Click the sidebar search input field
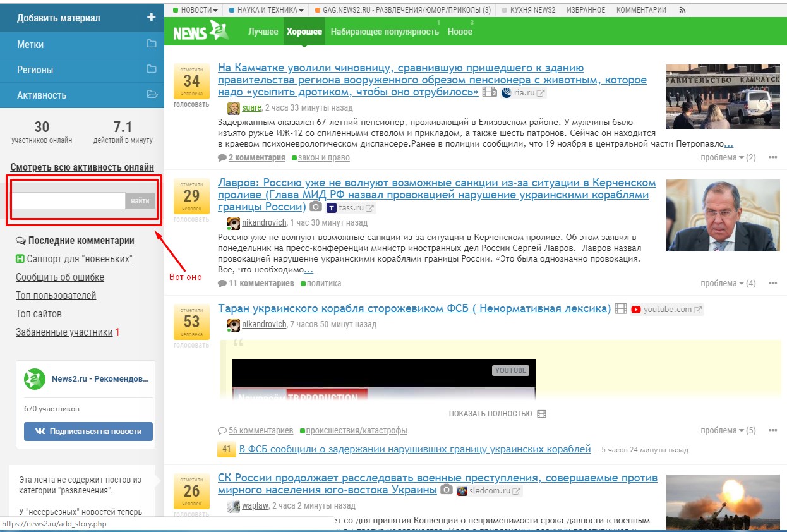This screenshot has height=532, width=787. (68, 201)
